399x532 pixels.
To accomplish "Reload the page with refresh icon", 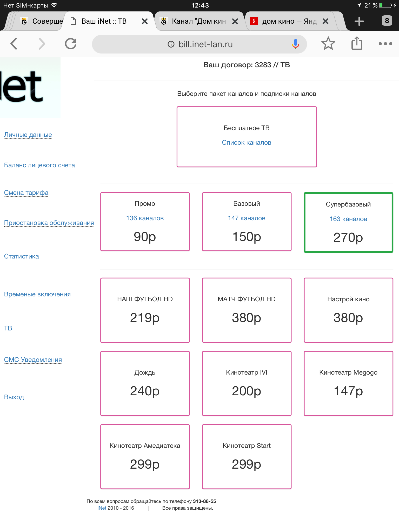I will pos(71,44).
